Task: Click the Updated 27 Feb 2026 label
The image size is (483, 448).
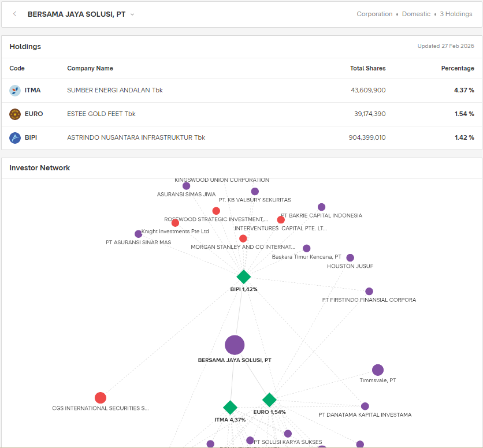Action: [x=445, y=46]
